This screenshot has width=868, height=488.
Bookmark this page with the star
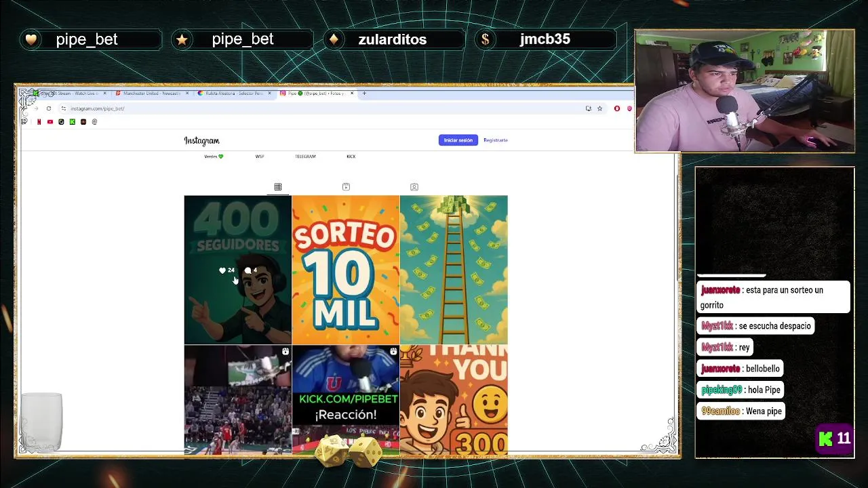599,108
